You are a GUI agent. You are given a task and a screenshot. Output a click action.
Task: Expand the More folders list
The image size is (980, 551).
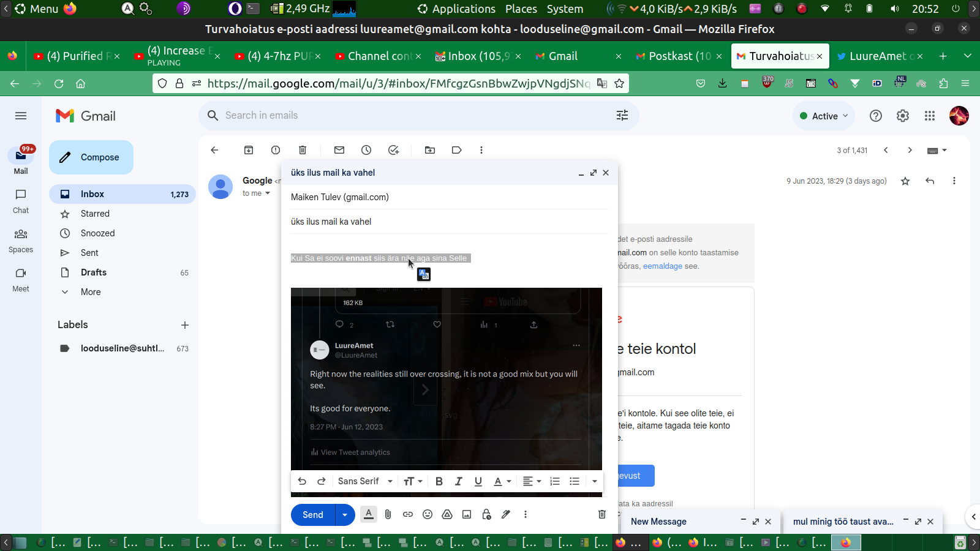(x=91, y=292)
